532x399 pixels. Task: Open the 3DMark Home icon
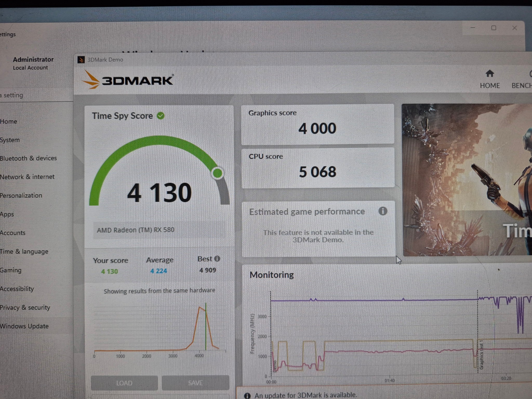click(x=490, y=74)
